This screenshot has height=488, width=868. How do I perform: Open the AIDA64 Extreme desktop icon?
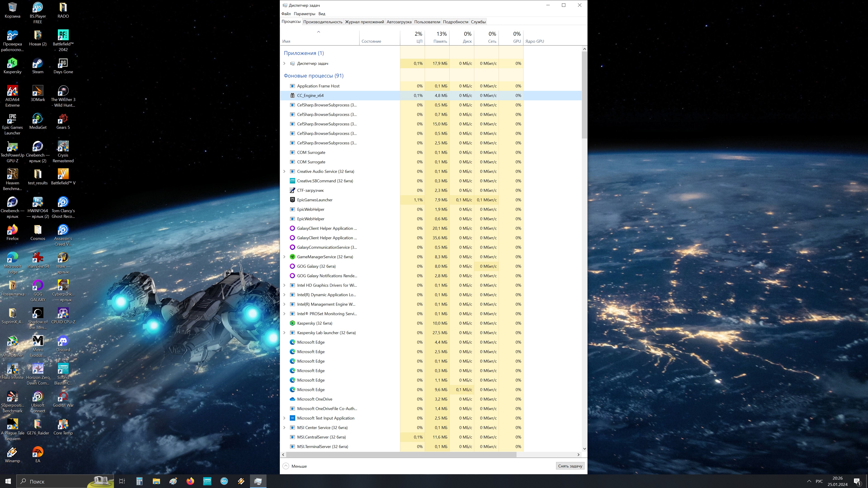(x=12, y=91)
